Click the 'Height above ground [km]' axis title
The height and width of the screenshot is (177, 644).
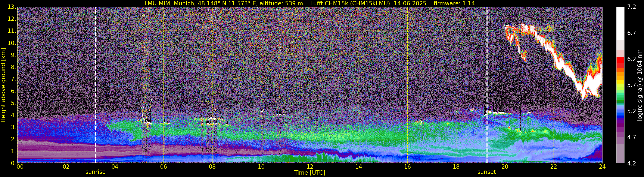3,85
